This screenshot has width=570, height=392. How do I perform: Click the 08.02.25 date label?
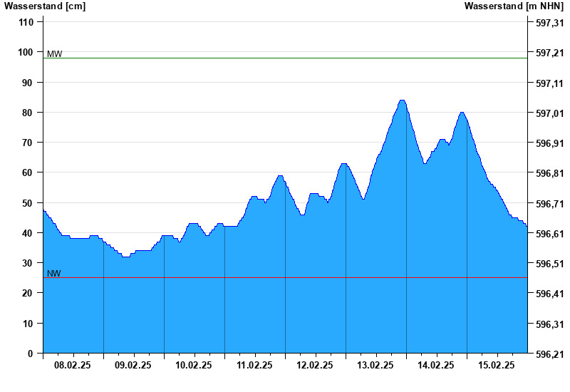coord(73,365)
